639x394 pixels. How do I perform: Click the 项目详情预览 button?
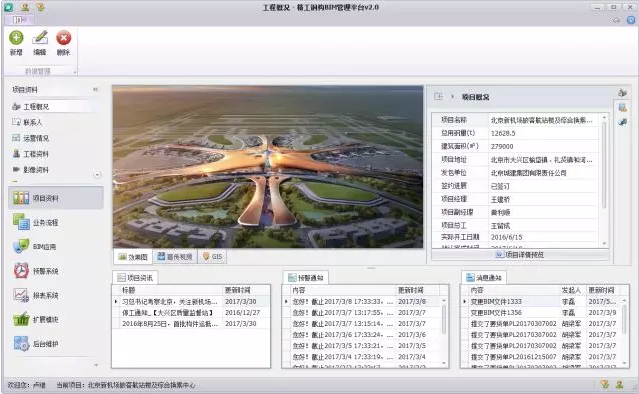coord(520,255)
